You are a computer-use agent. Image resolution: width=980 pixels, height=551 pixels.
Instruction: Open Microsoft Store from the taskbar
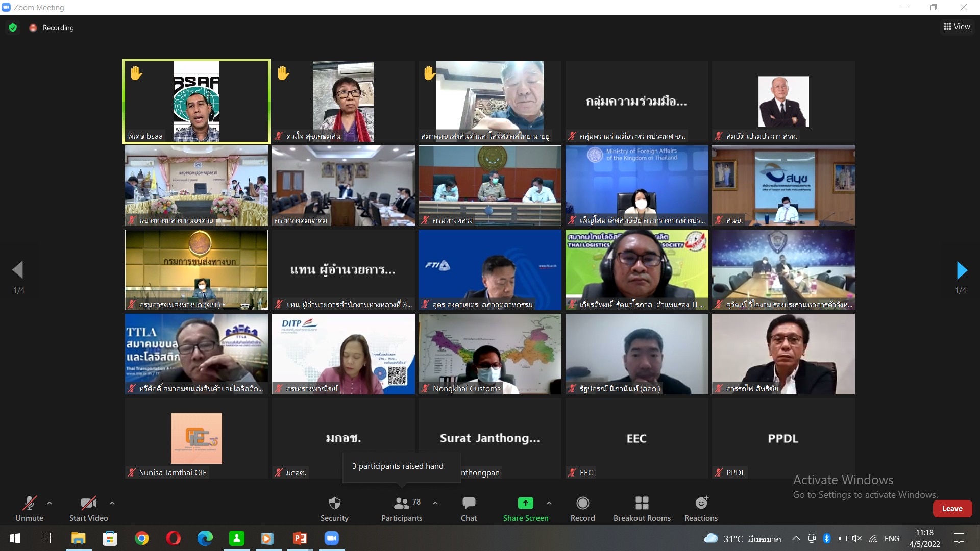(110, 538)
